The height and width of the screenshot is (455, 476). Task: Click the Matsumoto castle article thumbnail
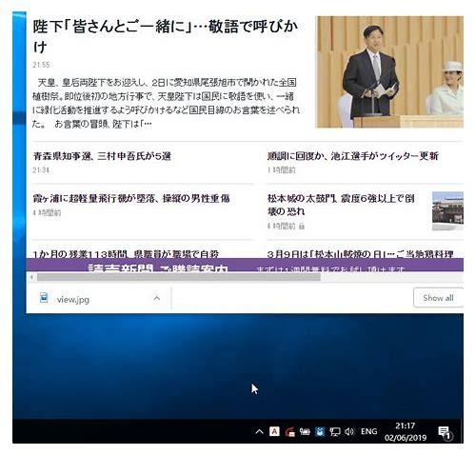click(x=447, y=210)
